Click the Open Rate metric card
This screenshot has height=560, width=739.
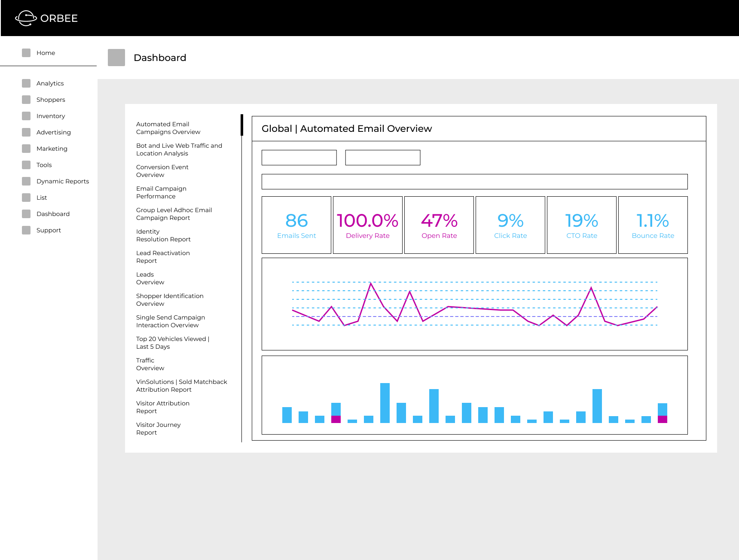[x=439, y=225]
